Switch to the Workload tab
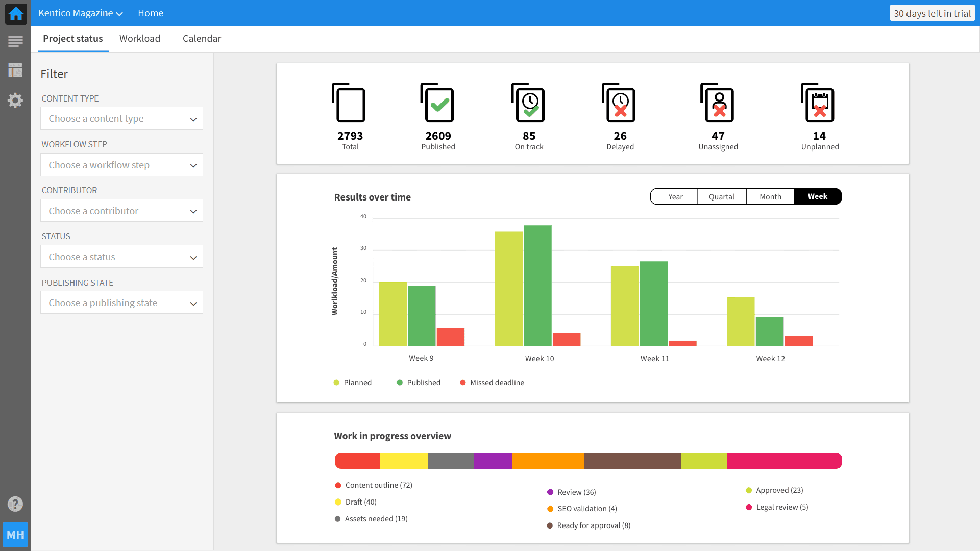Viewport: 980px width, 551px height. (x=140, y=38)
